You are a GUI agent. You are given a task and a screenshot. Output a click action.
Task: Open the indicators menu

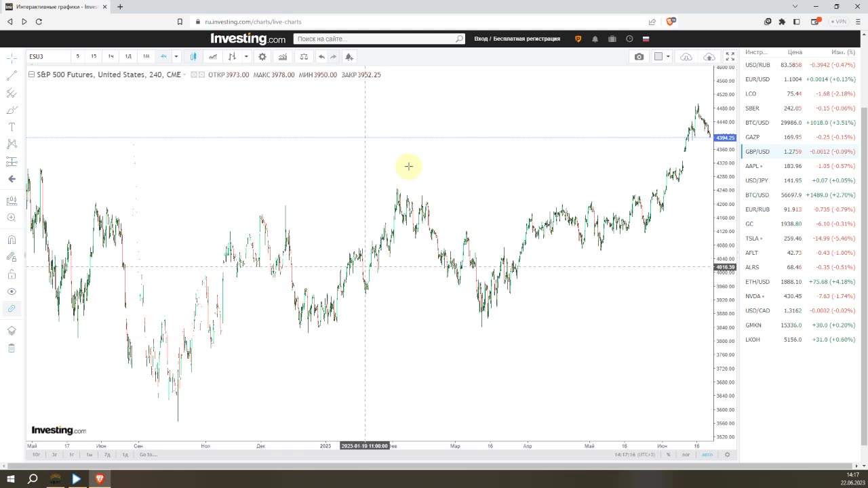coord(283,56)
